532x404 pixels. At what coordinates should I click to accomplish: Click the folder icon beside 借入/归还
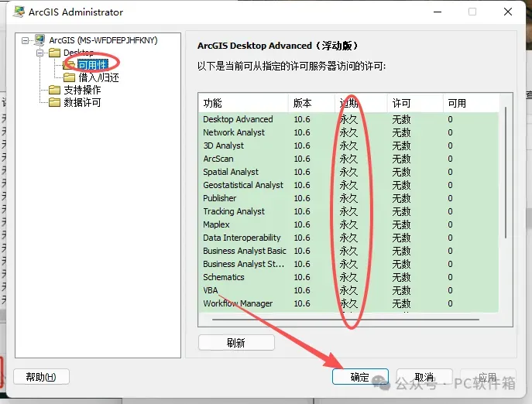point(69,77)
